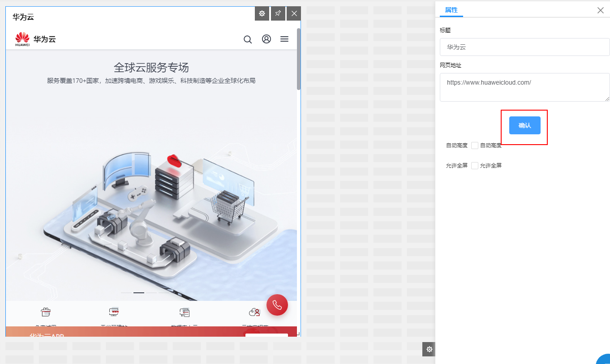Enable the 允许全屏 checkbox
Viewport: 610px width, 364px height.
point(475,166)
